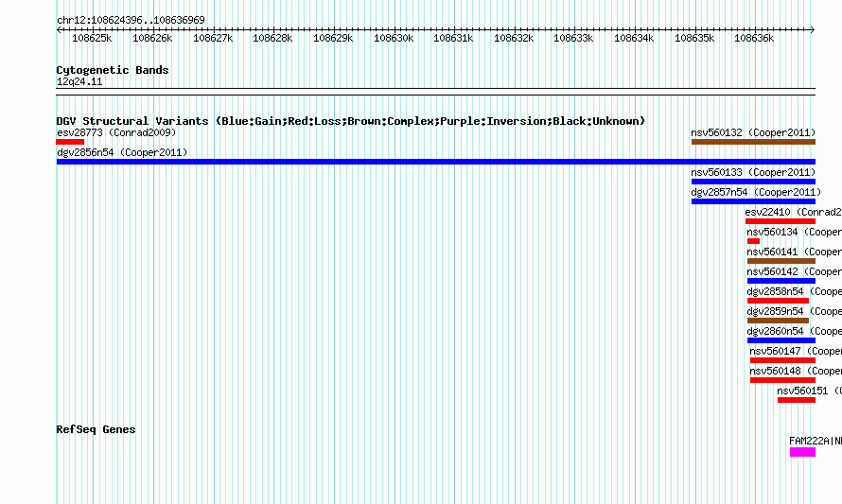The image size is (842, 504).
Task: Click the ruler's left arrowhead
Action: (59, 30)
